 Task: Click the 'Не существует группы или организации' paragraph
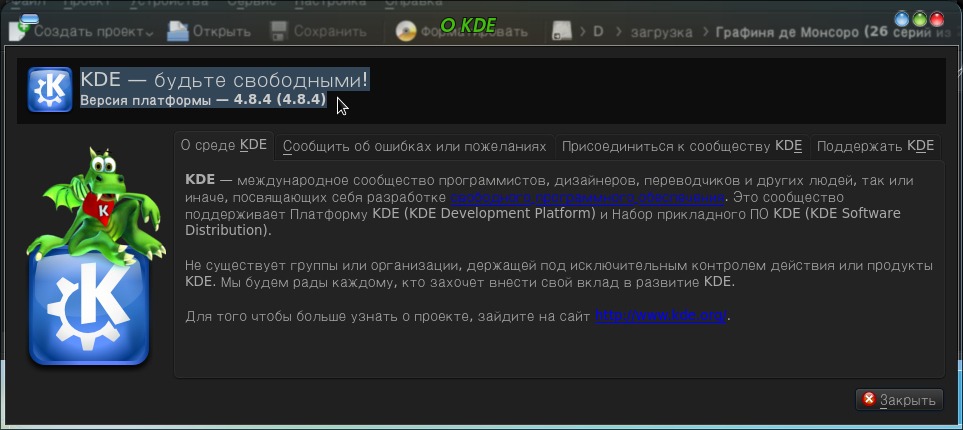pos(559,274)
